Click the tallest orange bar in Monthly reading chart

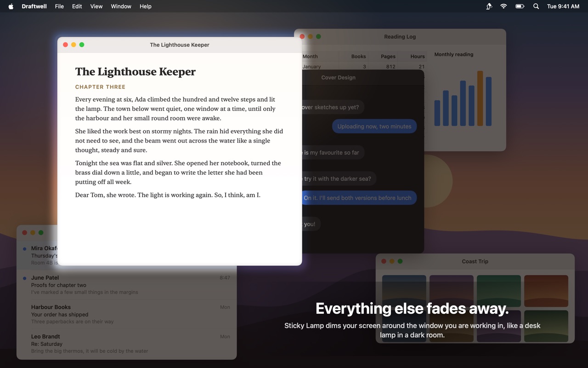(480, 98)
